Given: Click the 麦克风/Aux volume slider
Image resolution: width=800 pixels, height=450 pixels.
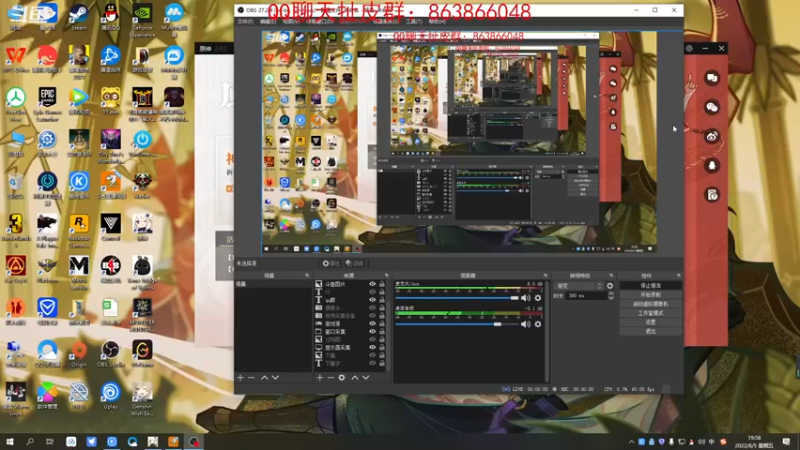Looking at the screenshot, I should tap(457, 298).
